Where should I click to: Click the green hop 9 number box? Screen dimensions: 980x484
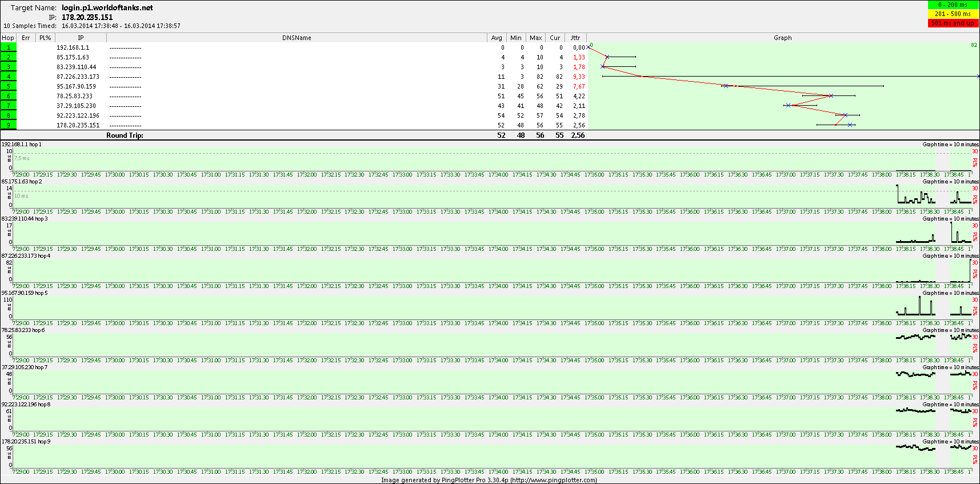click(9, 125)
